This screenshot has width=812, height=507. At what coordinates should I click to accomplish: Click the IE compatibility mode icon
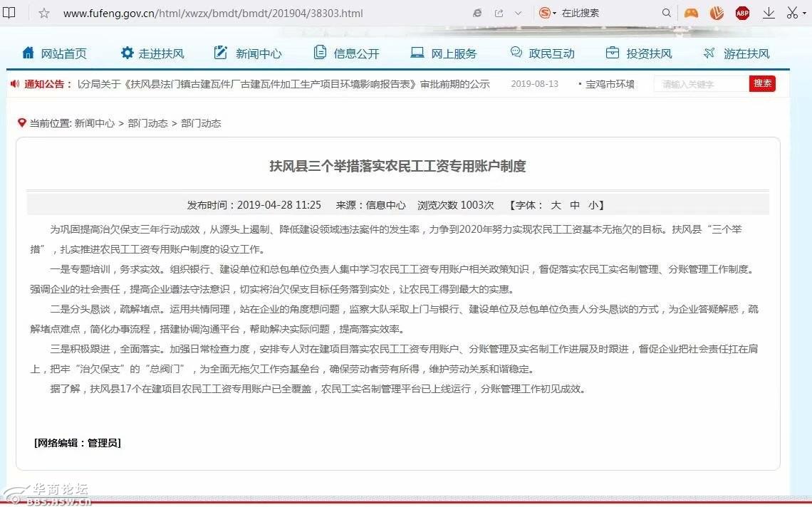[x=477, y=13]
